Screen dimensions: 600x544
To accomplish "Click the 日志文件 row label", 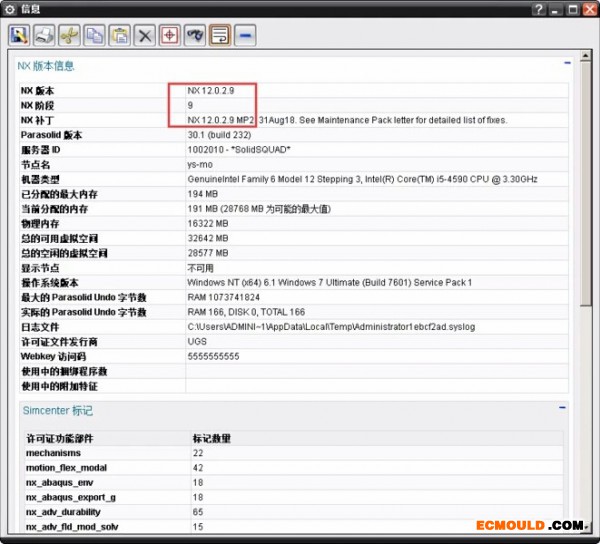I will [x=40, y=327].
